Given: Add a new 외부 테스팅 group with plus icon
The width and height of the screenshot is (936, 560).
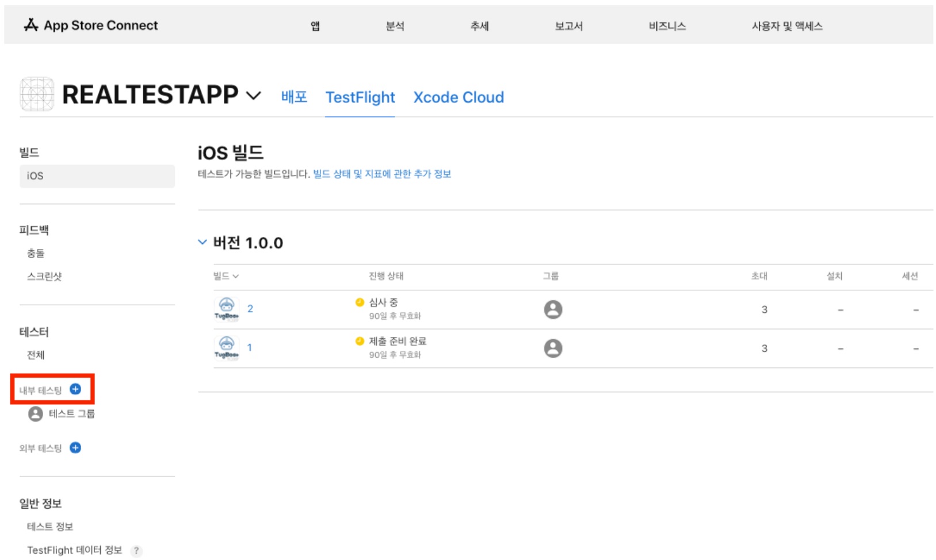Looking at the screenshot, I should point(75,447).
